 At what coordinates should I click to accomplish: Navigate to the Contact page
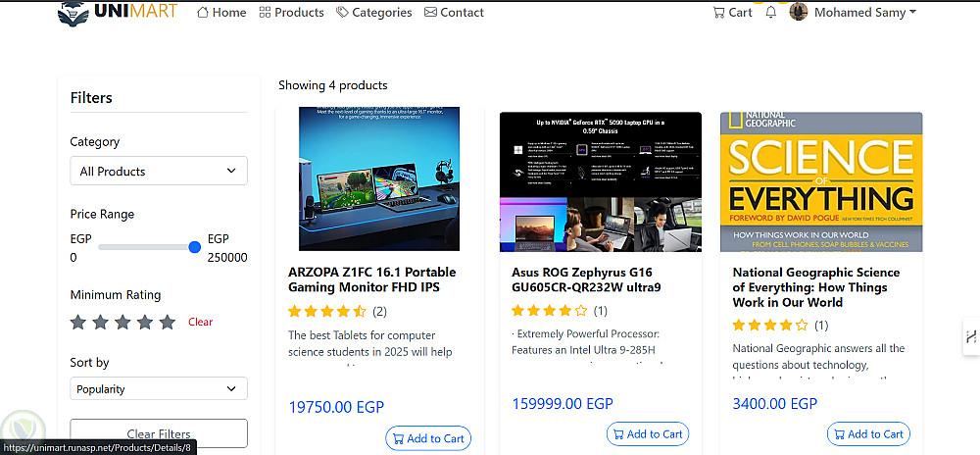(454, 13)
